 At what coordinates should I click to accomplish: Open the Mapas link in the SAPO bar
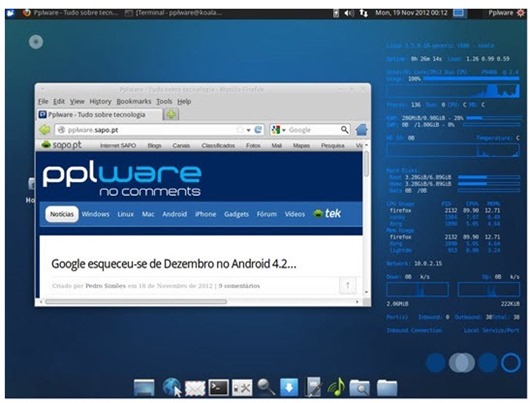[301, 146]
